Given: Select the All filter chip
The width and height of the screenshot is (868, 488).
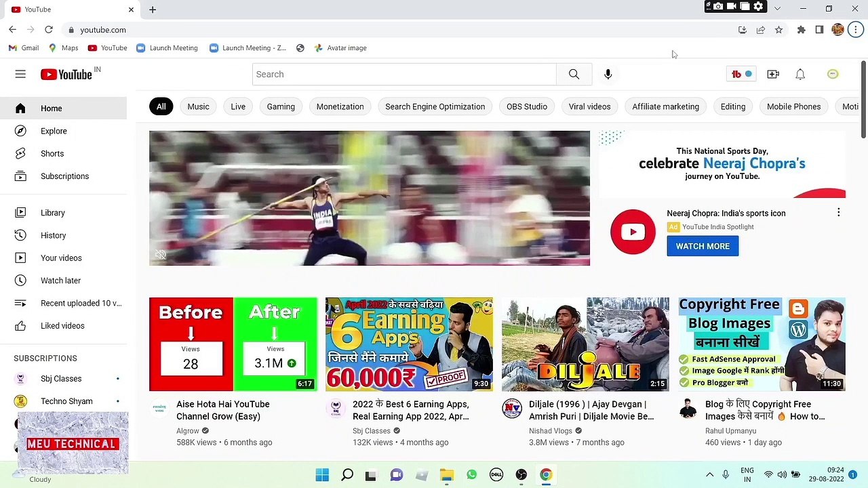Looking at the screenshot, I should (161, 106).
